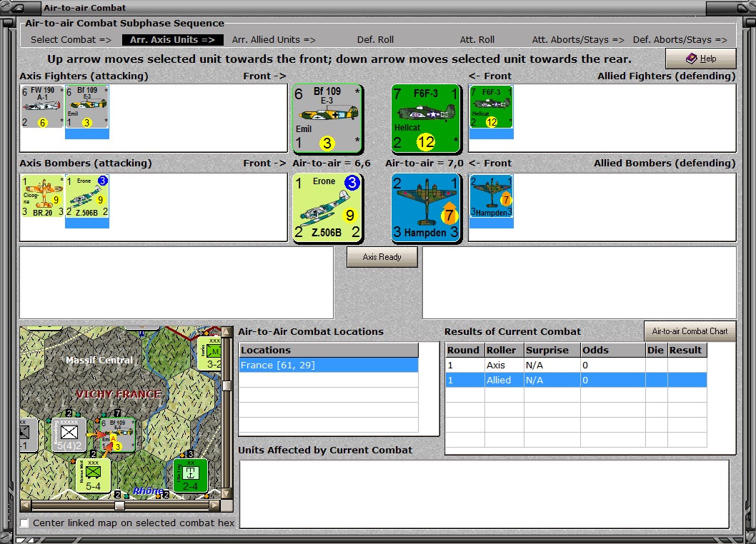Screen dimensions: 756x544
Task: Click the Select Combat subphase step
Action: [71, 39]
